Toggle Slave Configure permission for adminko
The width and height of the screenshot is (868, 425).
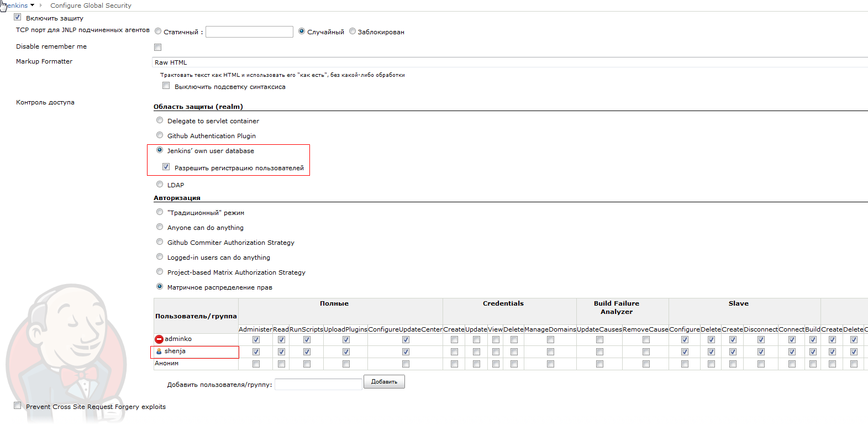click(x=685, y=340)
